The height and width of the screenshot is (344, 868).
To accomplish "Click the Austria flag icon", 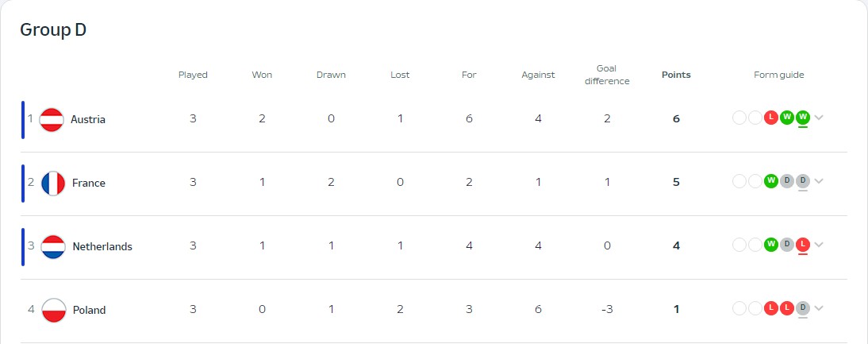I will (x=52, y=119).
